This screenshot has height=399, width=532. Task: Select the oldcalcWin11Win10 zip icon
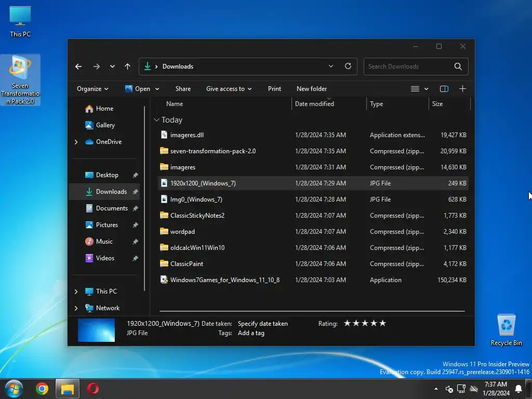164,247
